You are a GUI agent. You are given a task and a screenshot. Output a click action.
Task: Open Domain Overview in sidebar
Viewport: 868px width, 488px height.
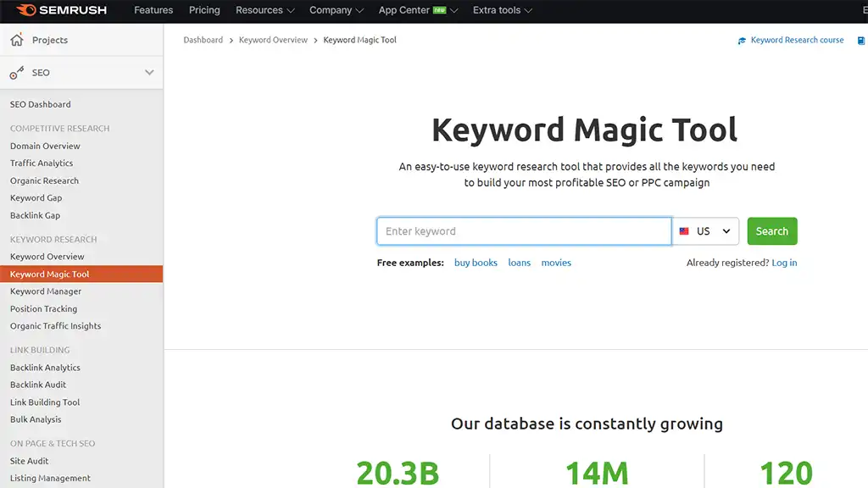click(x=45, y=146)
